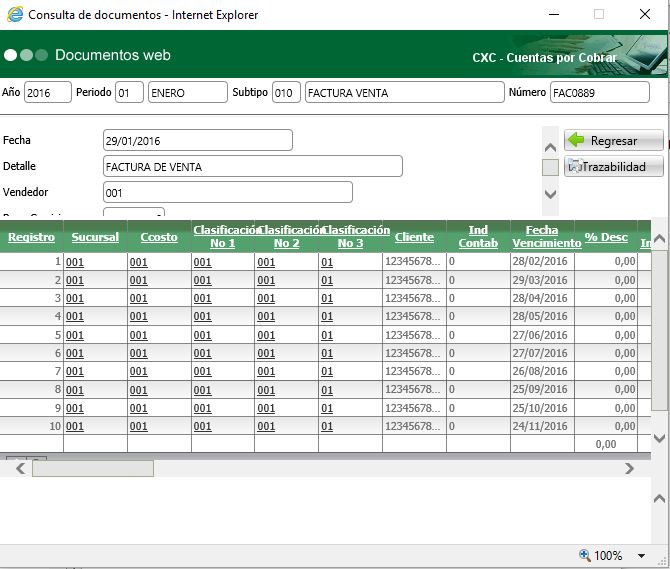670x569 pixels.
Task: Click the Periodo field showing 01
Action: pyautogui.click(x=129, y=92)
